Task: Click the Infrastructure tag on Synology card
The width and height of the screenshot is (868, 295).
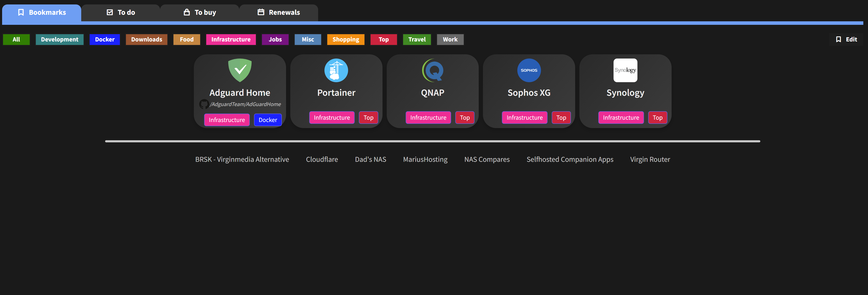Action: tap(621, 118)
